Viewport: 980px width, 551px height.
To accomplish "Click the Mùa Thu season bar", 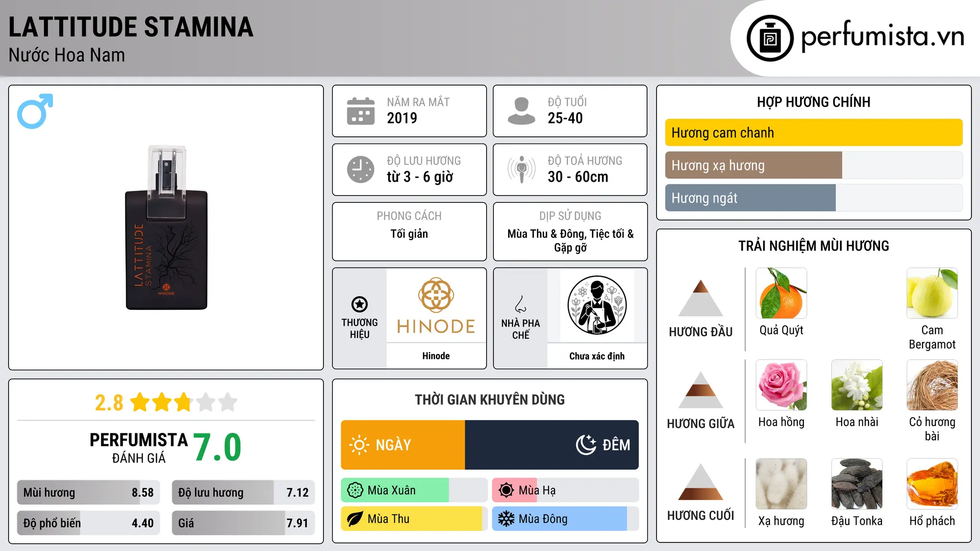I will pyautogui.click(x=414, y=519).
